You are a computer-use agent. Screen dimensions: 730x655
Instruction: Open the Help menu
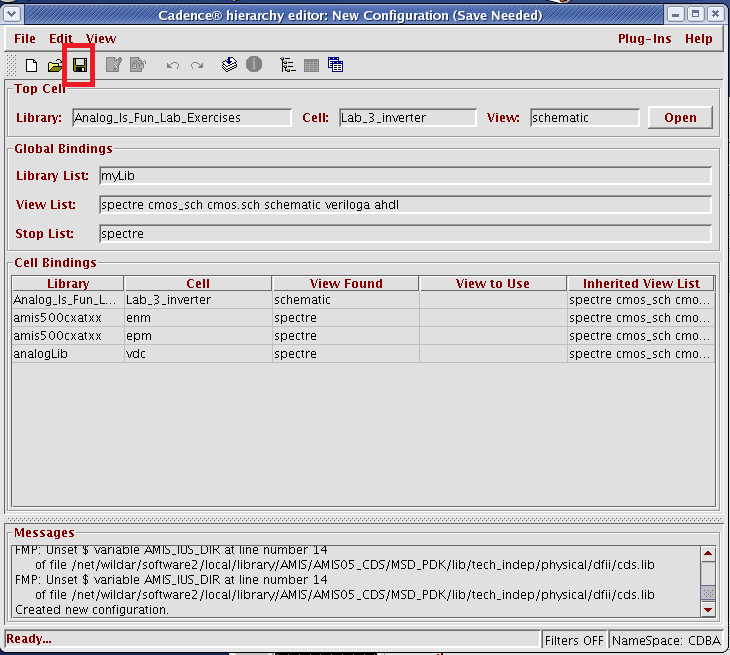click(x=698, y=39)
